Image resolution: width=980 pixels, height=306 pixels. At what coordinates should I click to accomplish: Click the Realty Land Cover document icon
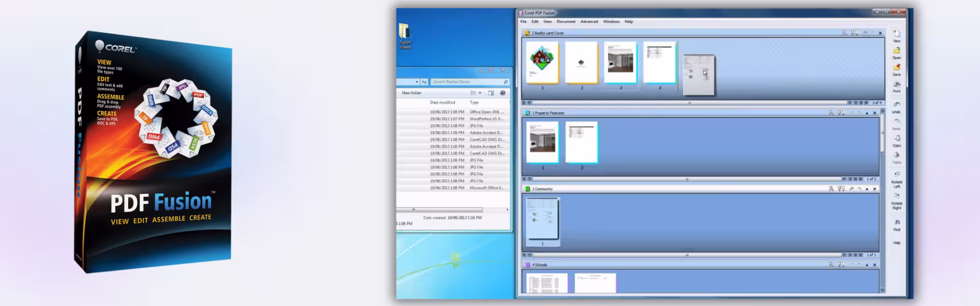528,33
